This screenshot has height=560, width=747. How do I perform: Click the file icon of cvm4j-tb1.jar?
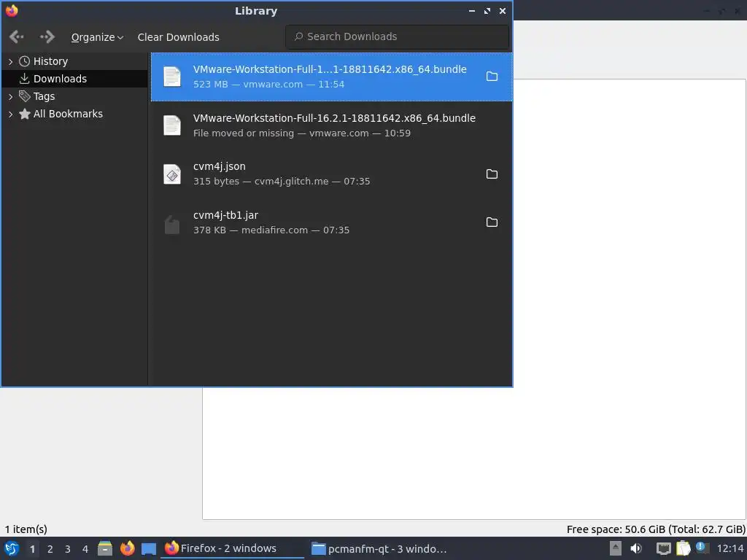point(172,225)
